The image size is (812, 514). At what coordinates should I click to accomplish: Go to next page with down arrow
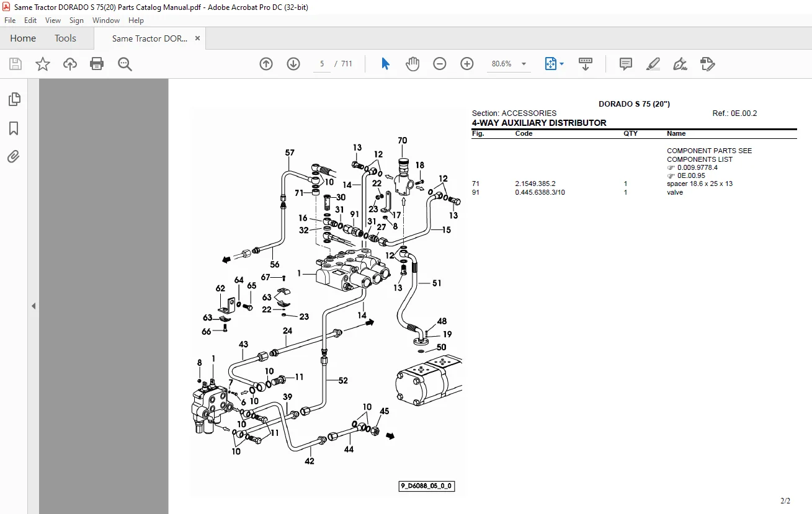point(293,64)
